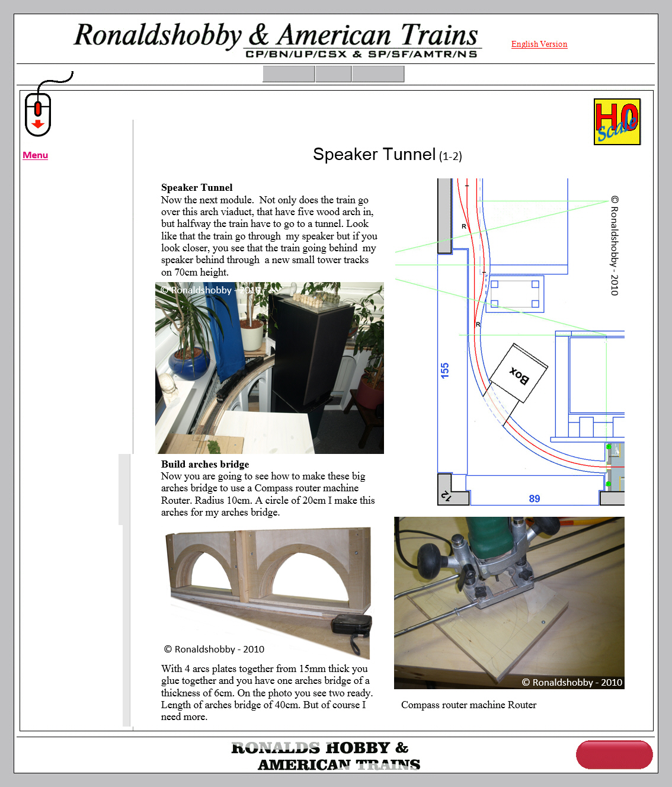
Task: Click the "155" dimension in the track plan
Action: point(445,370)
